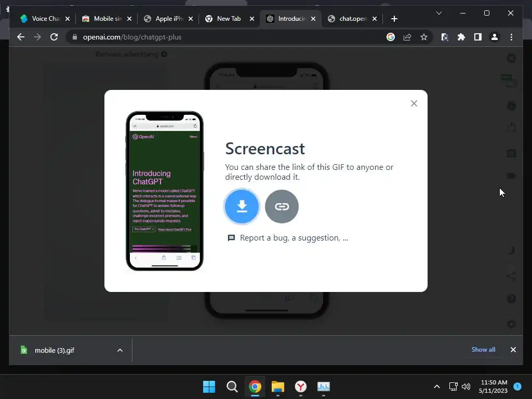
Task: Open the downloaded mobile (3).gif file
Action: 54,350
